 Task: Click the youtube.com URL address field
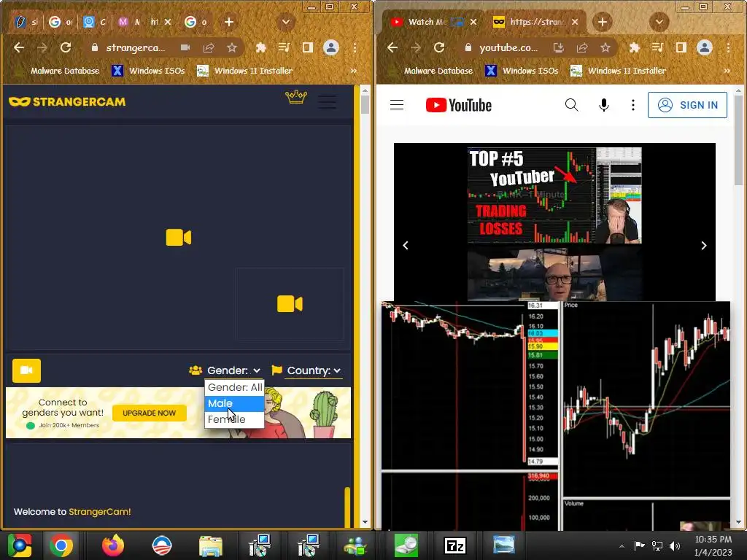(508, 47)
